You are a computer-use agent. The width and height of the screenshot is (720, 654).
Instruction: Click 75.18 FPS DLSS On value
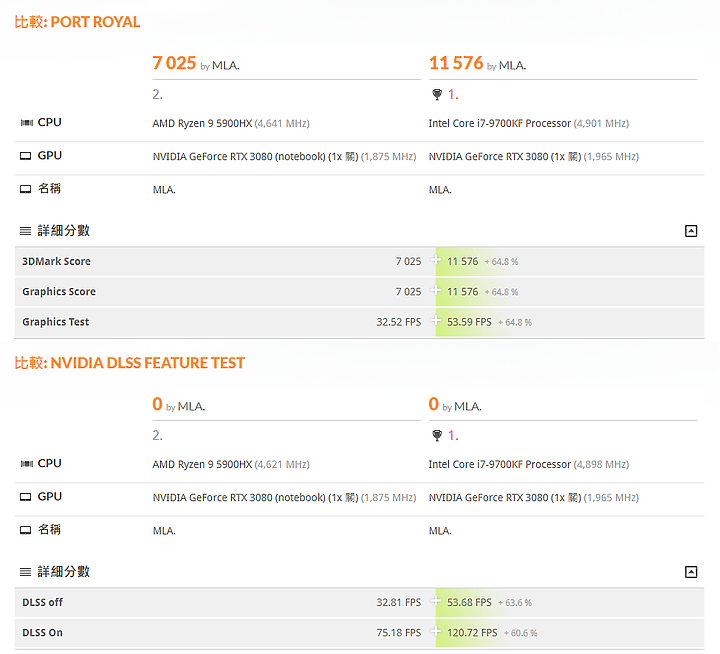click(x=399, y=632)
